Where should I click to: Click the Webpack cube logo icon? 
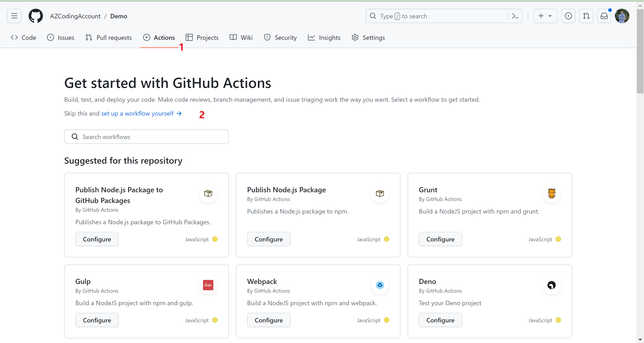coord(380,285)
